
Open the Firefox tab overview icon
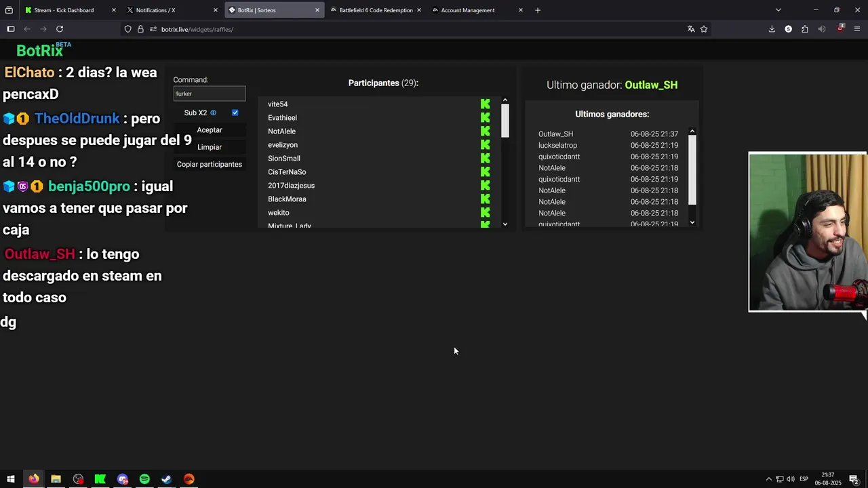coord(9,10)
